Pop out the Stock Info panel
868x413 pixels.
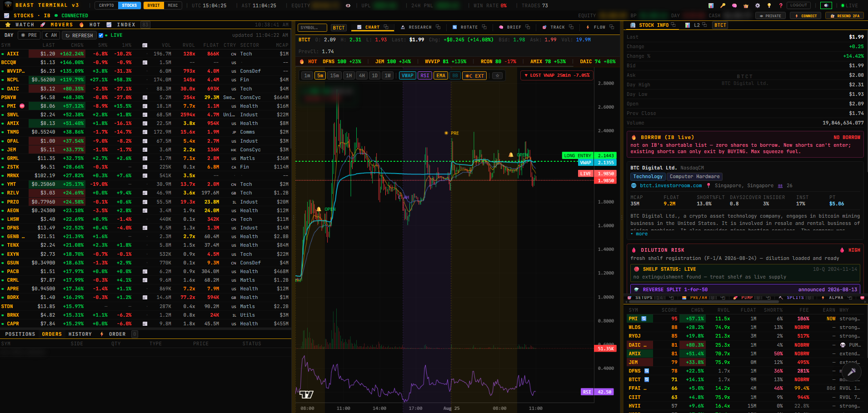[x=673, y=25]
